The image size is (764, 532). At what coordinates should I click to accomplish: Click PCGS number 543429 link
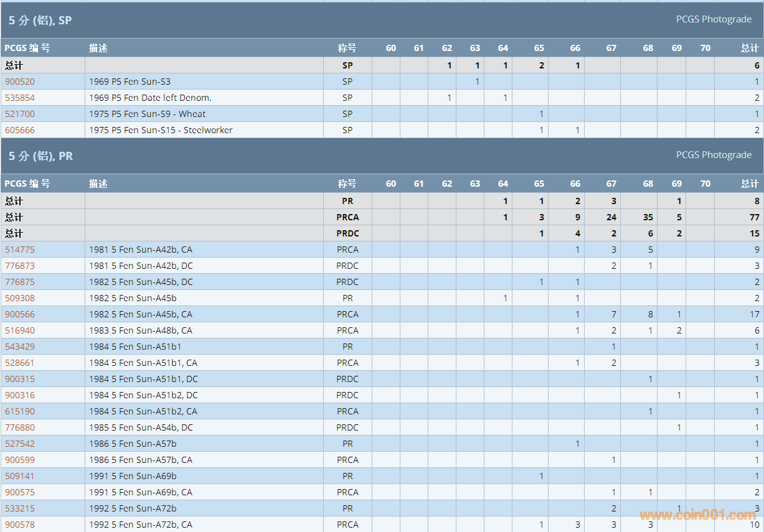20,347
